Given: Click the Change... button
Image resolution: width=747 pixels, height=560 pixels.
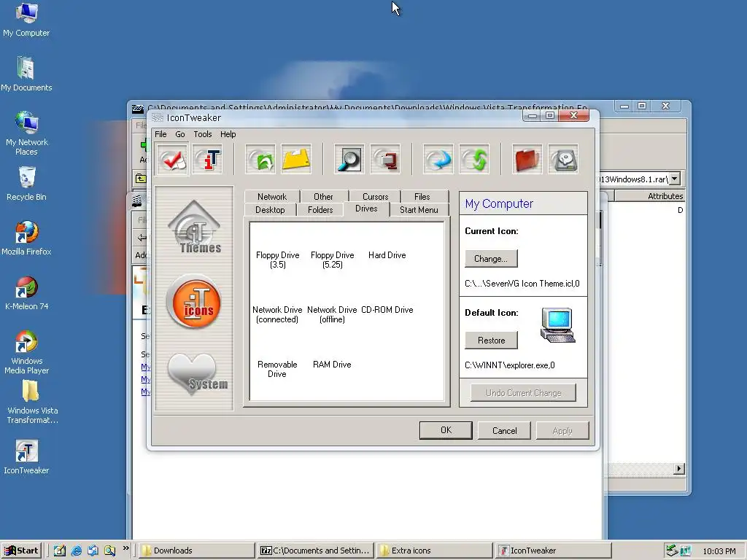Looking at the screenshot, I should tap(491, 259).
